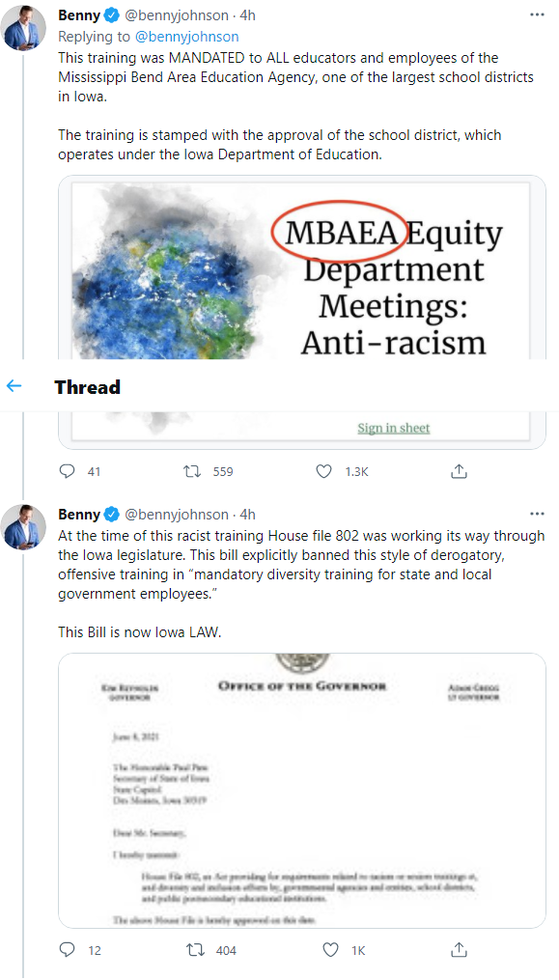
Task: Click the Benny display name on first tweet
Action: tap(79, 15)
